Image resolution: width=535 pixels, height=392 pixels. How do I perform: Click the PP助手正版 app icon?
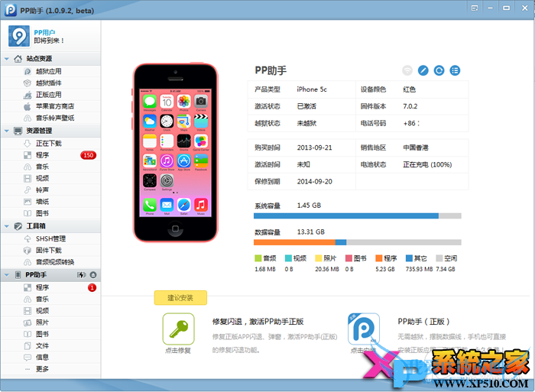point(364,329)
